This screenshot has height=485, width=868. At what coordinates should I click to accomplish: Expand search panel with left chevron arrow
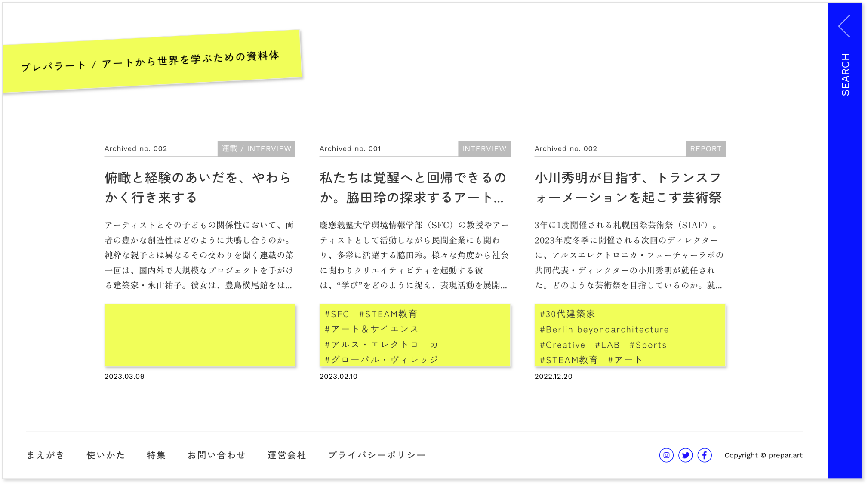(845, 26)
